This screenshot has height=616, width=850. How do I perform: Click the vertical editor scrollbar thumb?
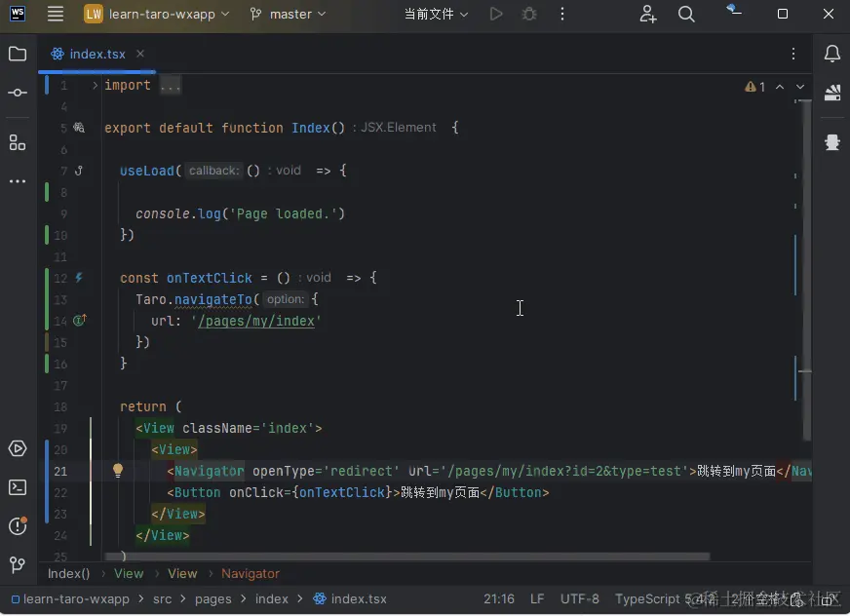[x=807, y=270]
